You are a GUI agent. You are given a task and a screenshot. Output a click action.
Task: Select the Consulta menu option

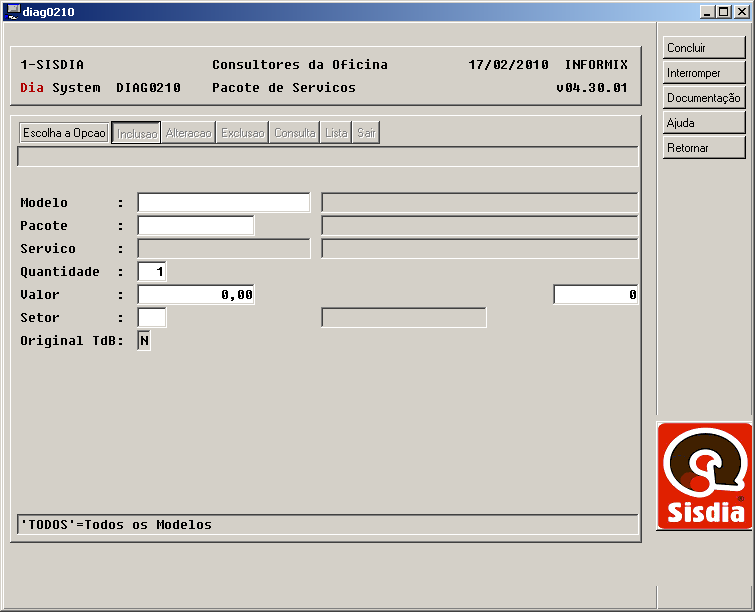[x=295, y=133]
